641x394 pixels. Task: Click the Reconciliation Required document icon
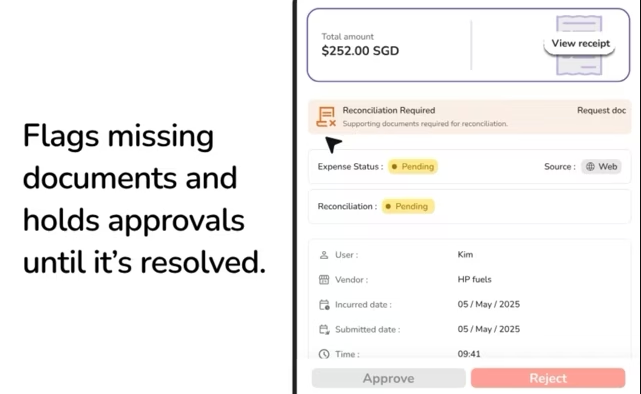tap(326, 117)
